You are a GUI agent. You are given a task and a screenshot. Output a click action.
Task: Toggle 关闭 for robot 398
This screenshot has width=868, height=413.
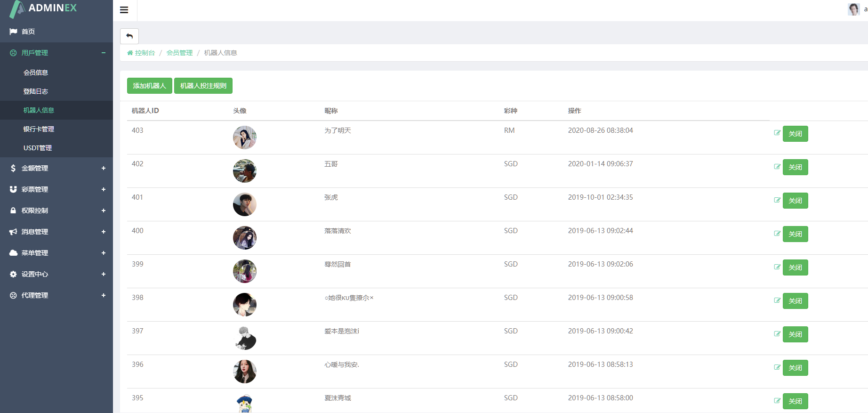795,301
